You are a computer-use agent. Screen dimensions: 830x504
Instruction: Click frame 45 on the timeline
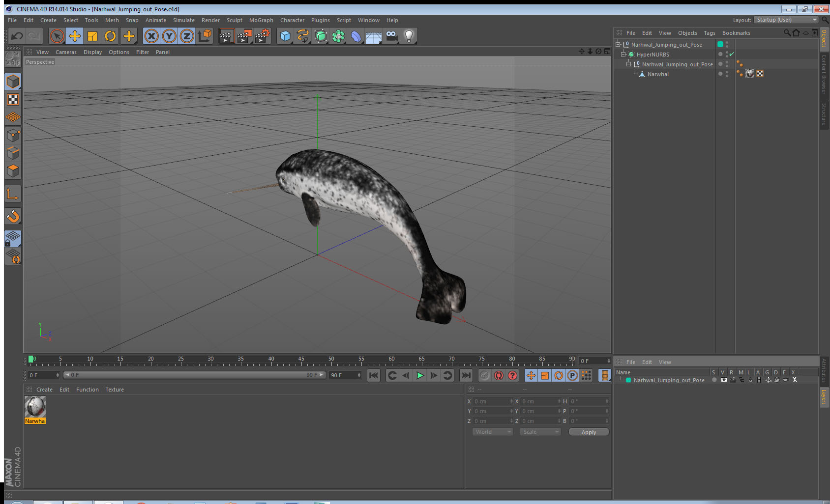click(x=301, y=360)
